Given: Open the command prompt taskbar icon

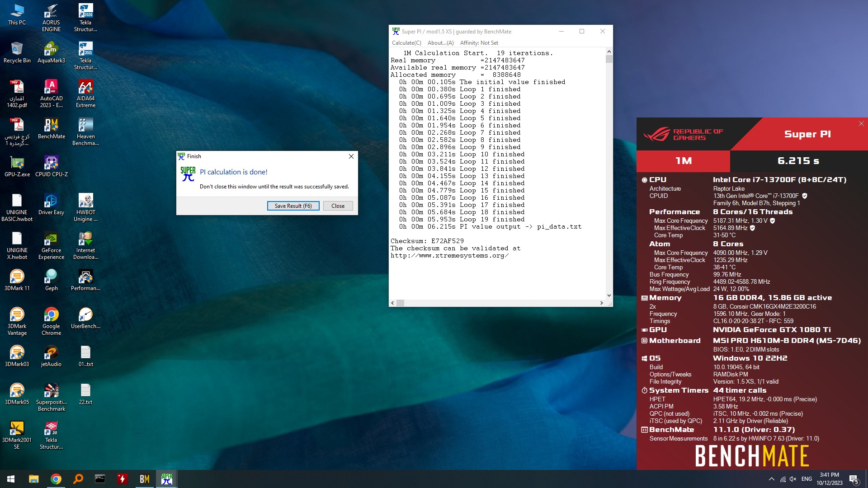Looking at the screenshot, I should [100, 479].
